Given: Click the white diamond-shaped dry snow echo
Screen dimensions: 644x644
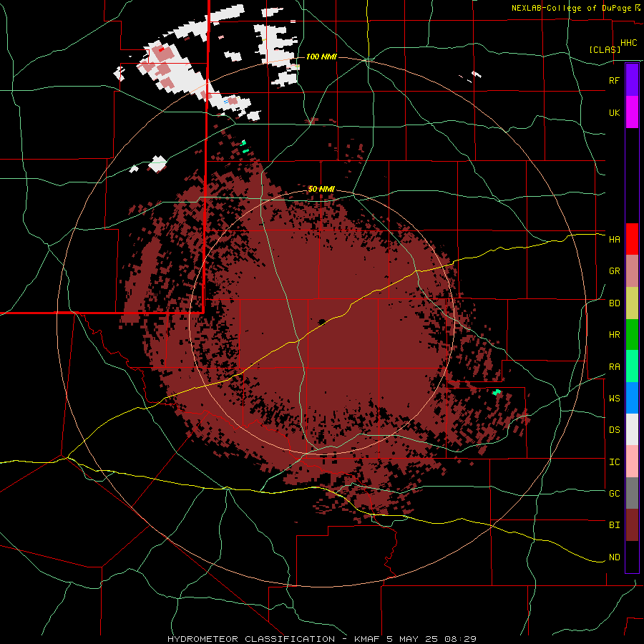Looking at the screenshot, I should coord(157,163).
